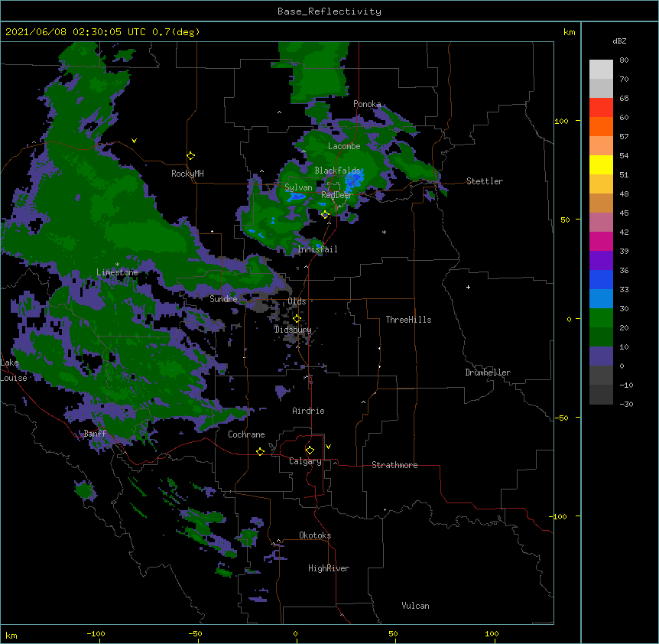Click the Vulcan town label
Viewport: 659px width, 644px height.
[415, 606]
